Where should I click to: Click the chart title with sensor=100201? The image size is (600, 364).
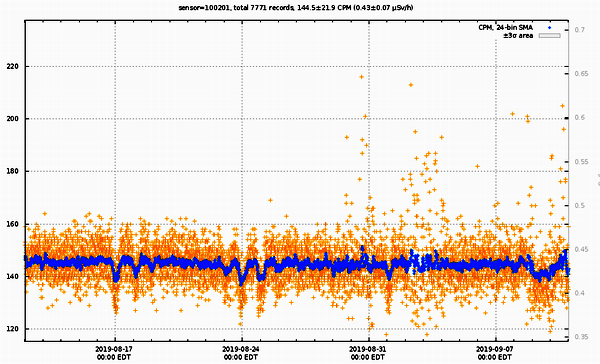pos(296,8)
